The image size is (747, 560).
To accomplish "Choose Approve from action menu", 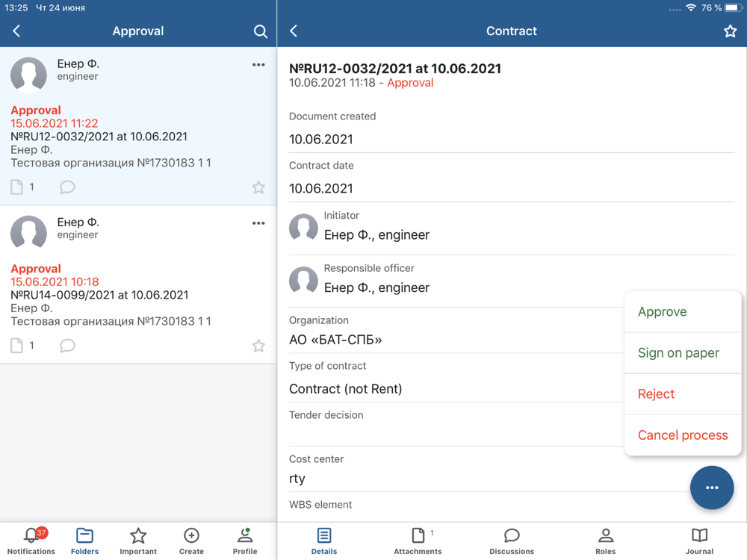I will coord(683,312).
